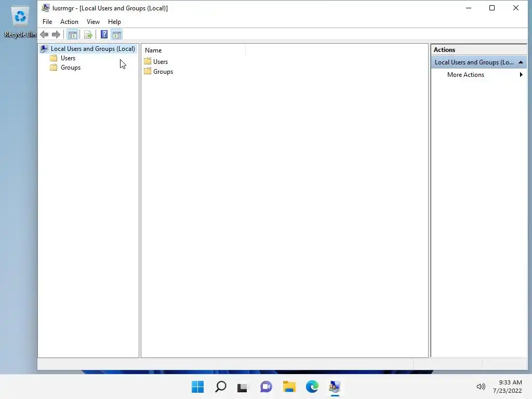The width and height of the screenshot is (532, 399).
Task: Open the Help menu
Action: click(114, 22)
